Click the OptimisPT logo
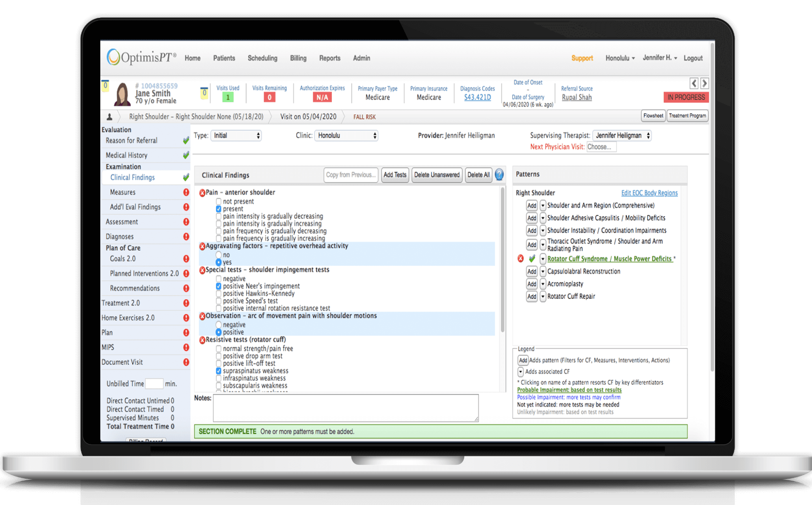This screenshot has width=812, height=505. 141,57
